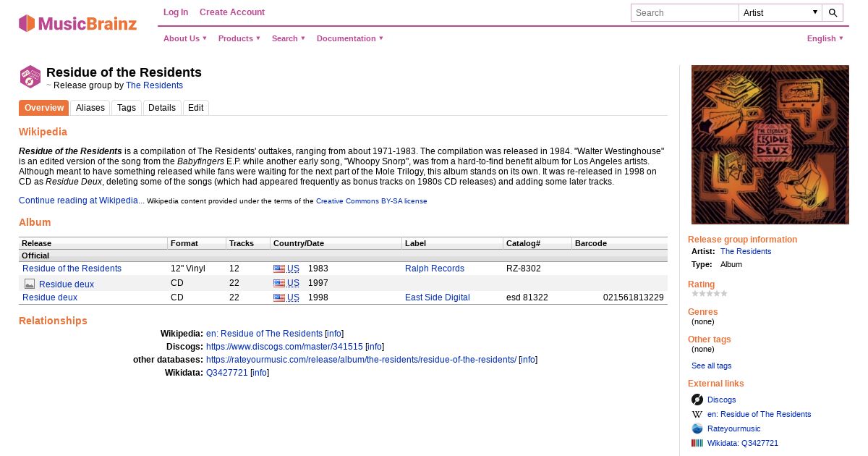Screen dimensions: 868x456
Task: Click the Wikidata barcode icon
Action: coord(697,443)
